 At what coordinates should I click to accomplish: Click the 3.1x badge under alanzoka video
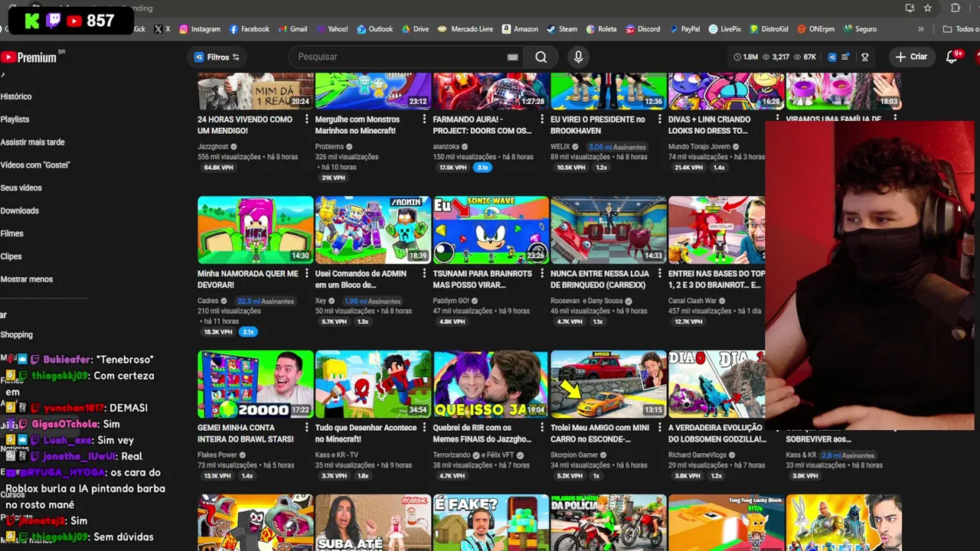point(482,168)
